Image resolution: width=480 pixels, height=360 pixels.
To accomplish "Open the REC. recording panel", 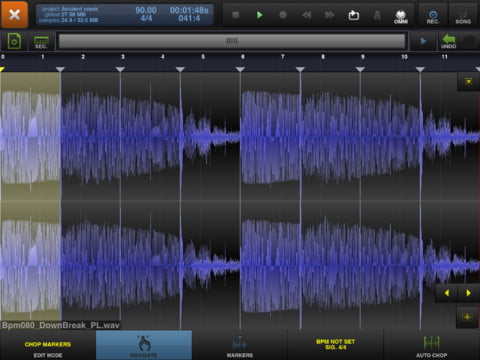I will pyautogui.click(x=433, y=16).
